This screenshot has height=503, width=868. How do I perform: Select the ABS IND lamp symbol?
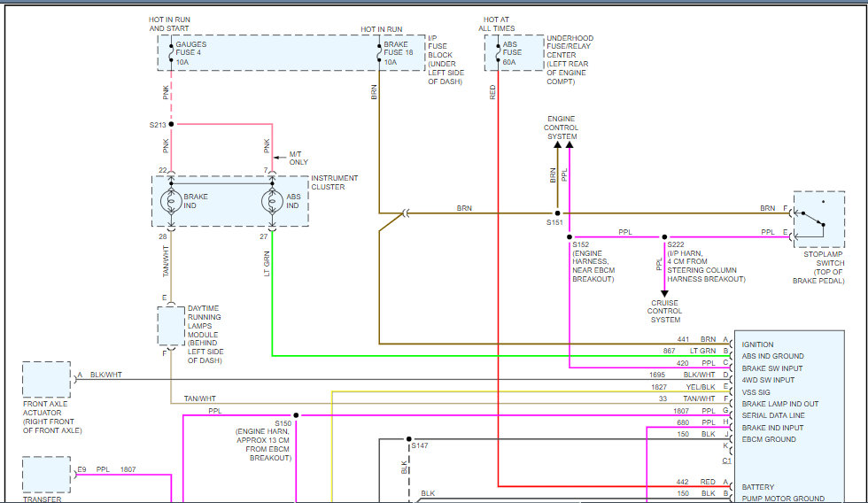tap(272, 200)
